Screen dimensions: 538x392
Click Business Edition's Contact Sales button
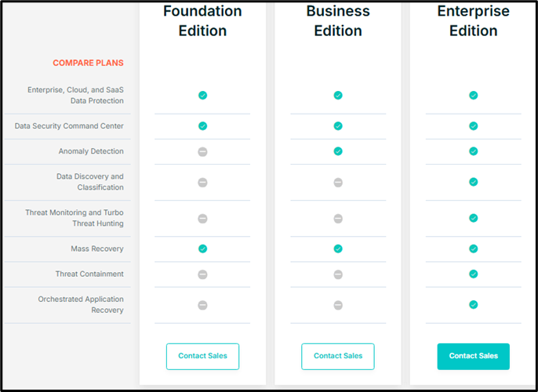[337, 357]
